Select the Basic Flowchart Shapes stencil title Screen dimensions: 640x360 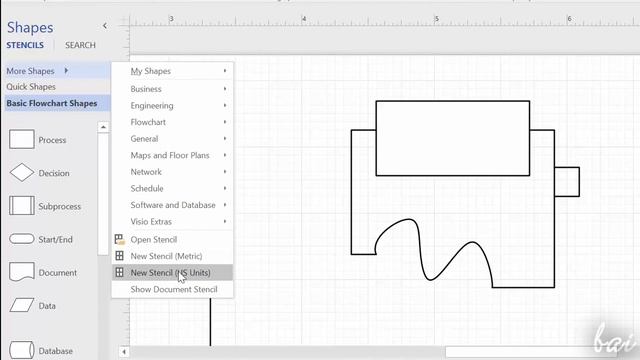tap(52, 103)
